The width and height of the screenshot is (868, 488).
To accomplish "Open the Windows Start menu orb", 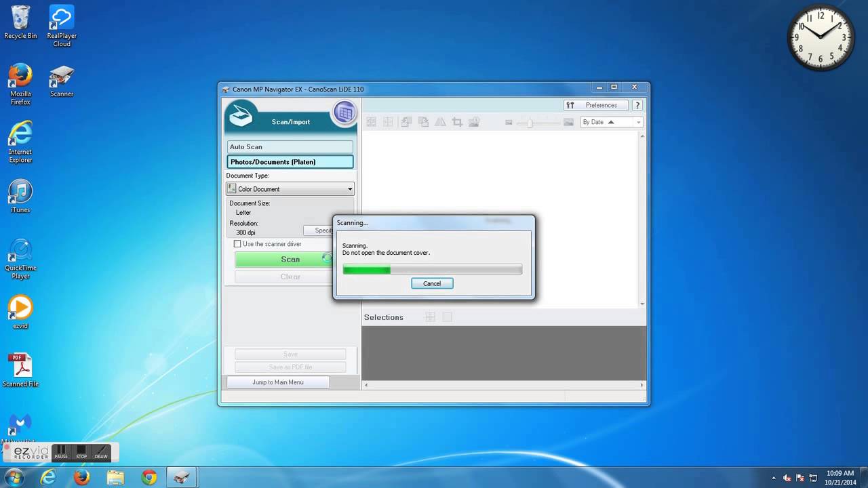I will coord(14,477).
